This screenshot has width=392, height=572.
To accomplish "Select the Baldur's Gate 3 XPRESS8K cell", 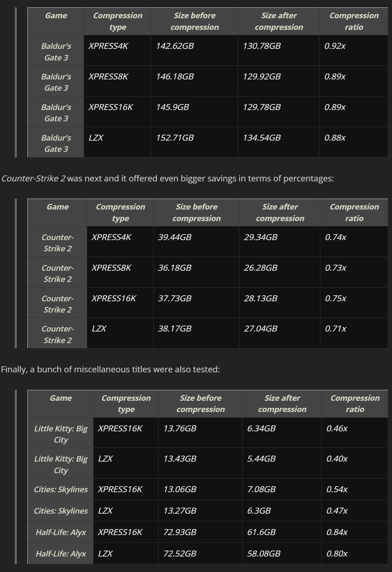I will pos(108,77).
